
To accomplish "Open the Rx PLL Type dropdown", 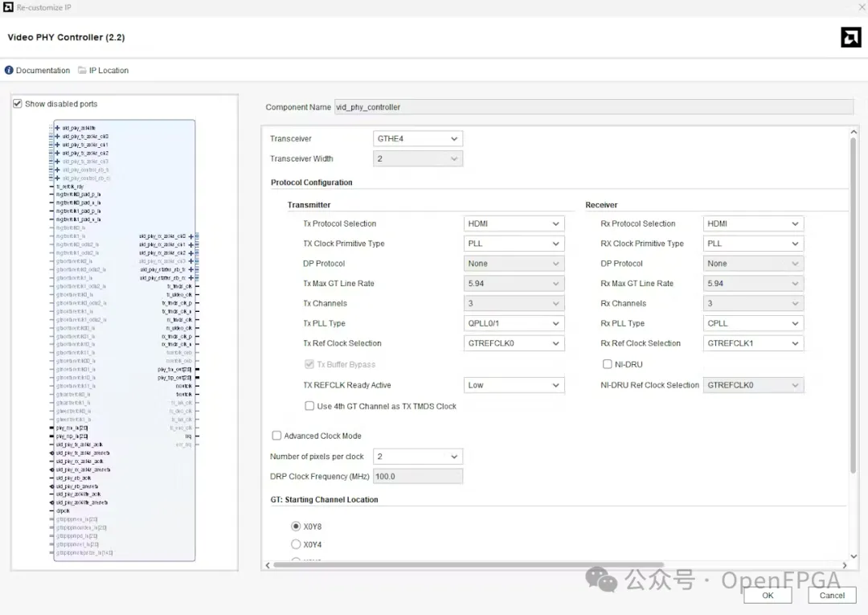I will click(x=753, y=323).
